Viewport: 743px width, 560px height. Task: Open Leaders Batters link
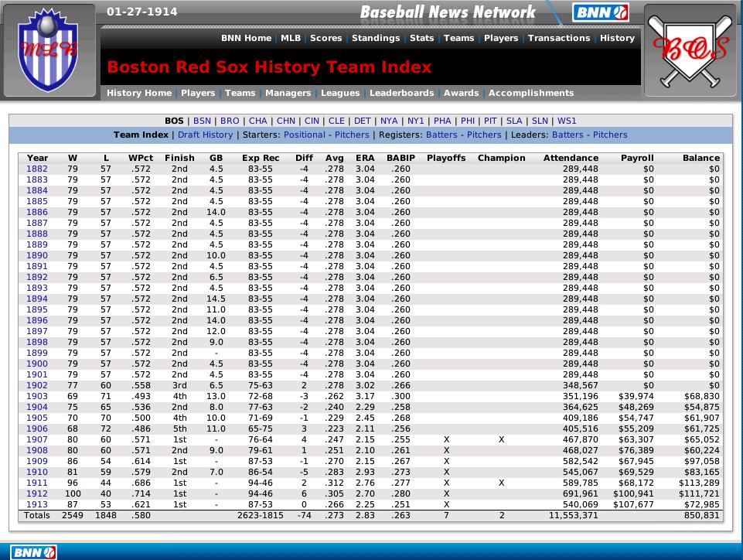click(567, 135)
